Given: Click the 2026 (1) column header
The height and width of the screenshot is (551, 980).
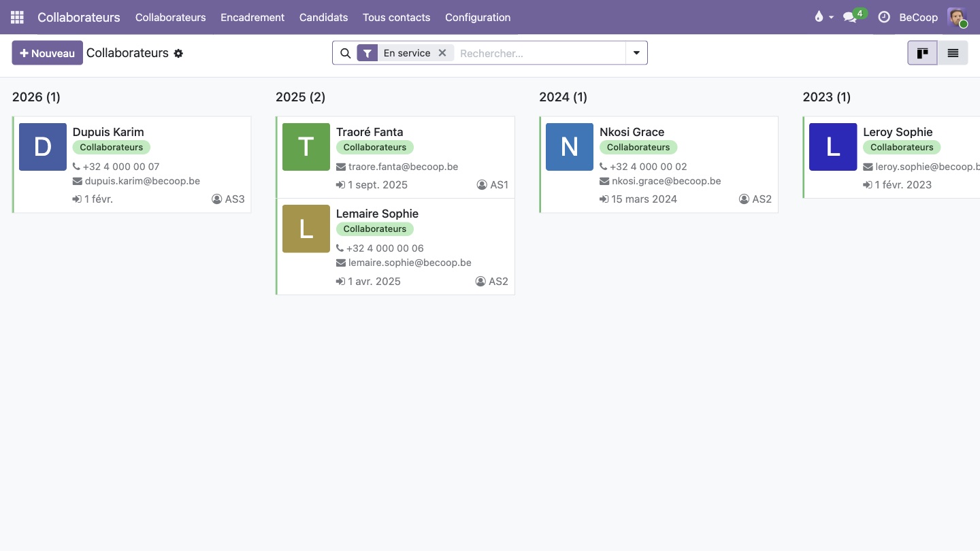Looking at the screenshot, I should pos(36,97).
